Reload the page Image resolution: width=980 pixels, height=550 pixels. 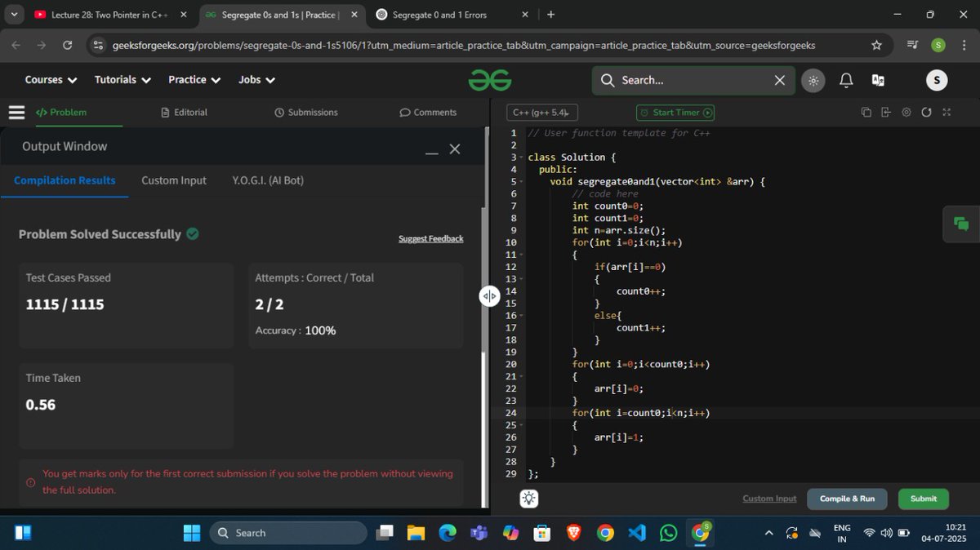point(67,46)
